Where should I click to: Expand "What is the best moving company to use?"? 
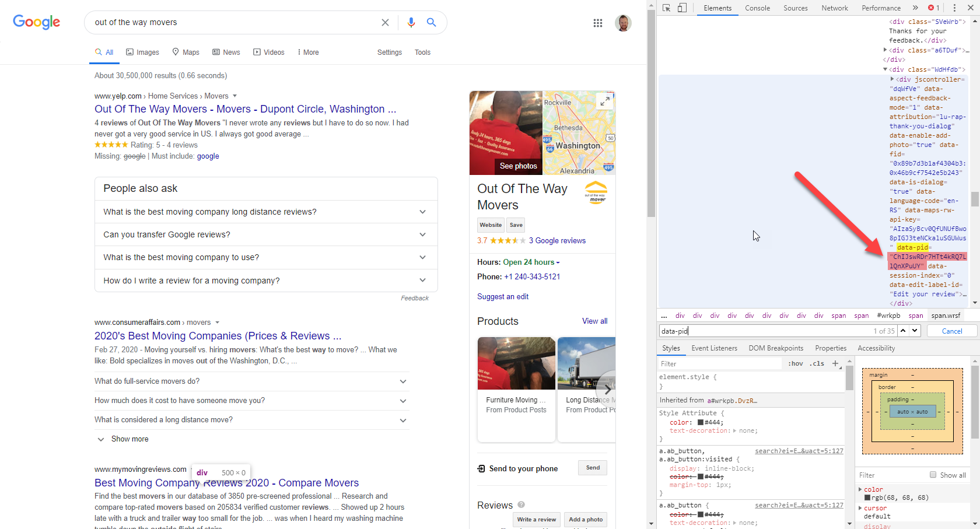[x=266, y=257]
